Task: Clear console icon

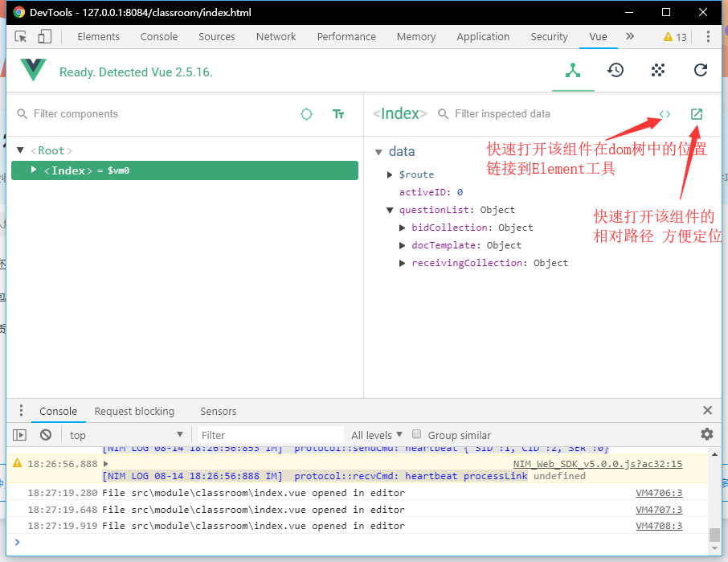Action: [46, 435]
